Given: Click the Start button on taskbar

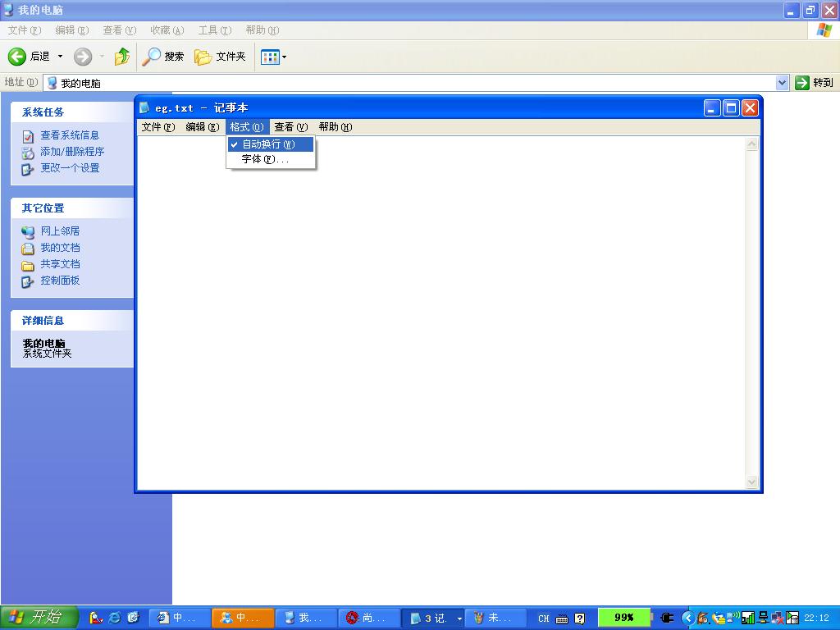Looking at the screenshot, I should (x=39, y=618).
